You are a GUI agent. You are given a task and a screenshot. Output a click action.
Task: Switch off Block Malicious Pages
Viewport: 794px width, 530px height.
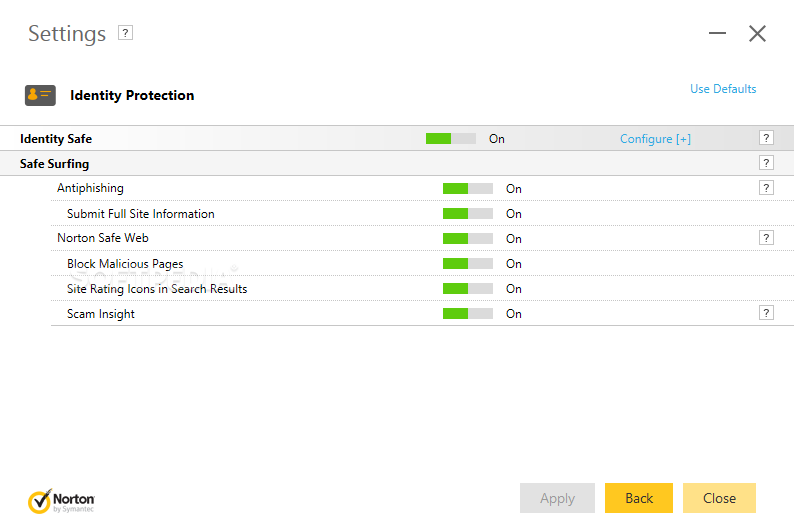(467, 264)
